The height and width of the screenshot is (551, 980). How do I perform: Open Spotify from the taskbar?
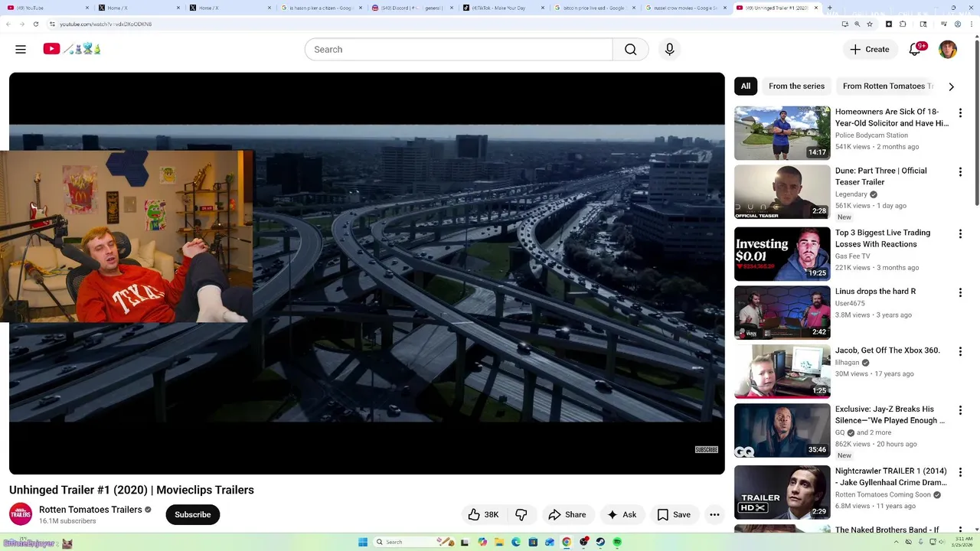pyautogui.click(x=617, y=542)
